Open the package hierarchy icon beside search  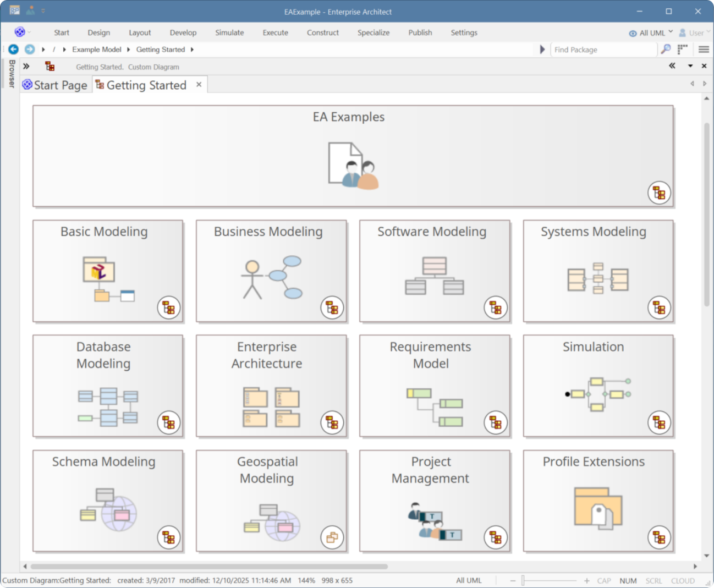pyautogui.click(x=683, y=50)
